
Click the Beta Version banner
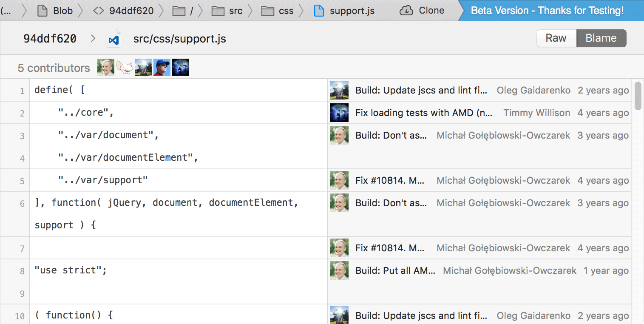coord(547,11)
